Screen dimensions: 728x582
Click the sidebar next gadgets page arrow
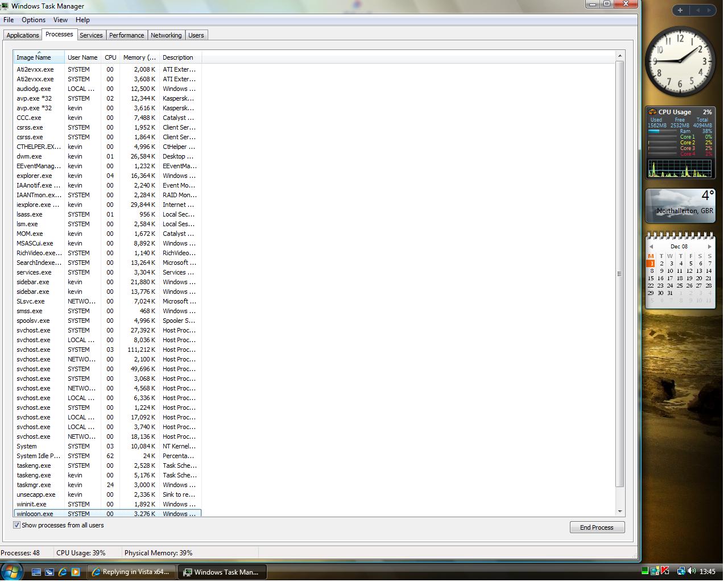point(709,10)
